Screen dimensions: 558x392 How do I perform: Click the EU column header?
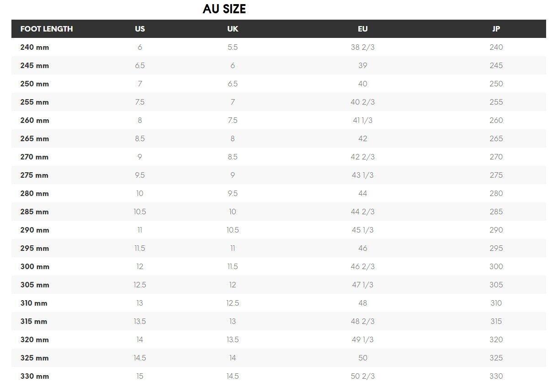362,29
